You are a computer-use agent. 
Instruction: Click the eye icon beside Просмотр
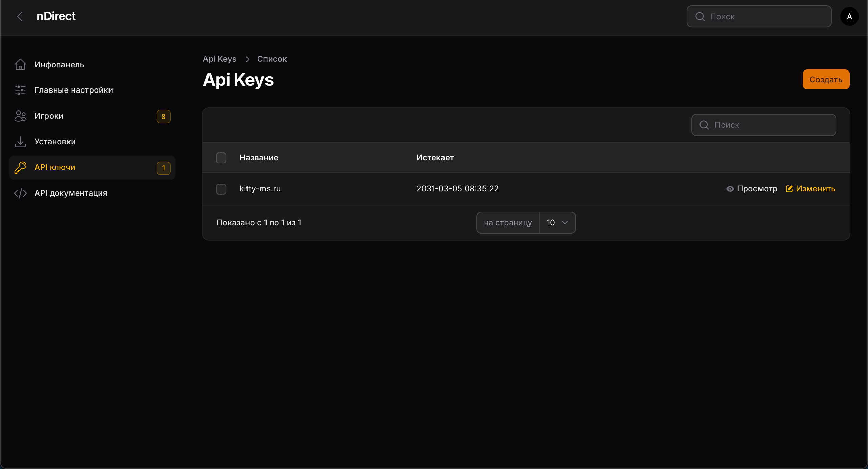pyautogui.click(x=730, y=189)
